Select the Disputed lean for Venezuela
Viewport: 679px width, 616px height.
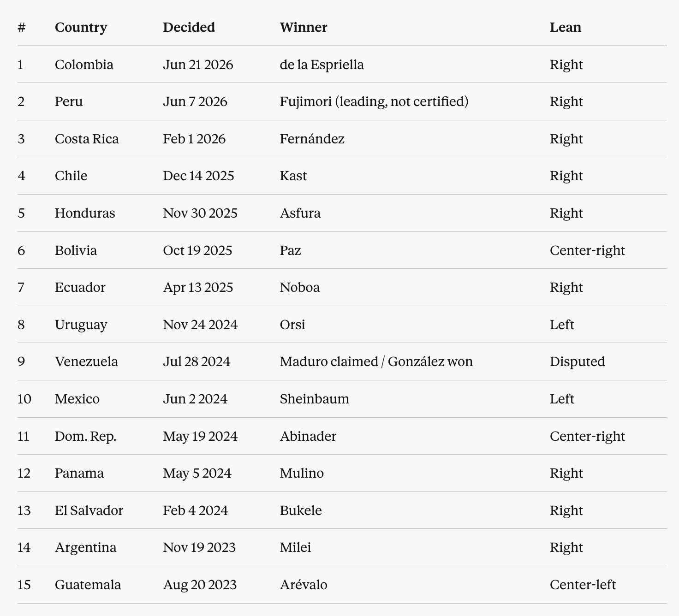click(577, 361)
